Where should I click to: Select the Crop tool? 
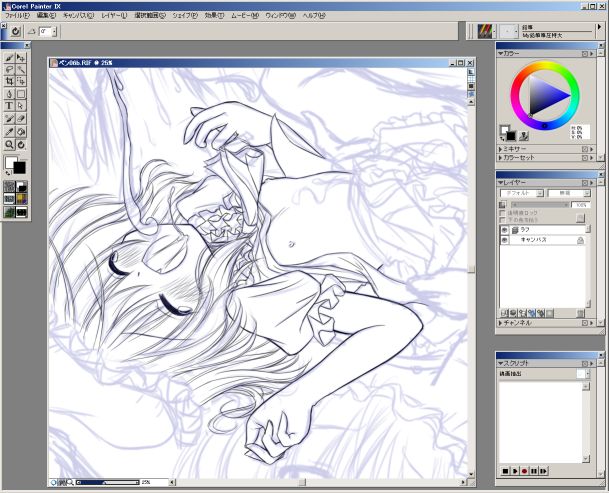[x=10, y=81]
